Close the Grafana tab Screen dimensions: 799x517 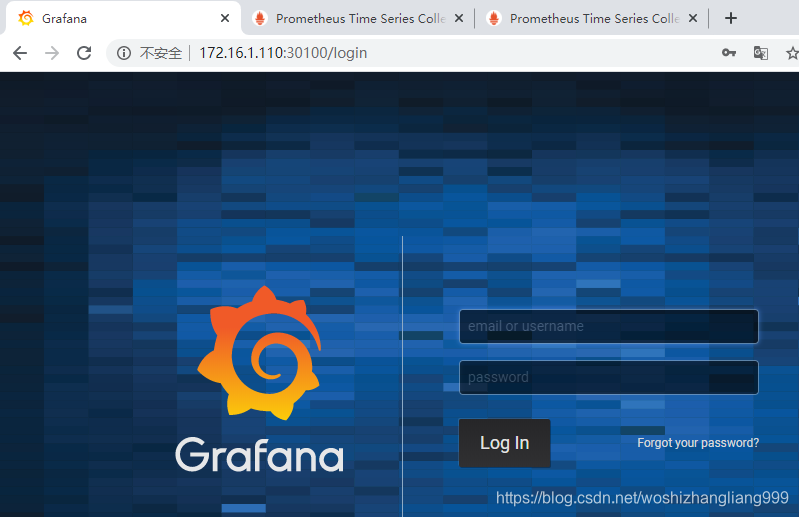coord(225,18)
